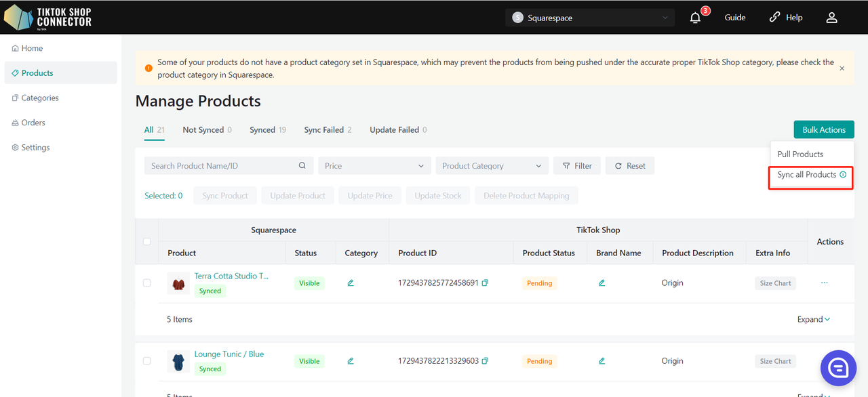The height and width of the screenshot is (397, 868).
Task: Click the Pending status of Terra Cotta Studio
Action: 540,283
